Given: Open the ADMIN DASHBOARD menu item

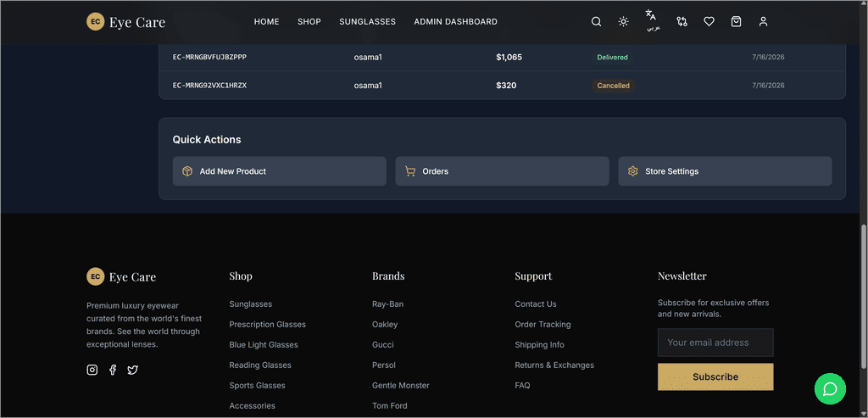Looking at the screenshot, I should (x=455, y=21).
